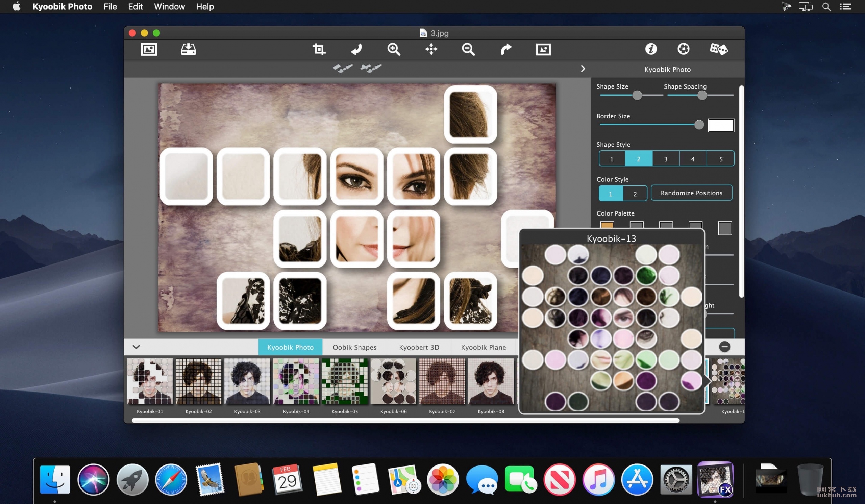
Task: Select the move pan arrows tool
Action: pos(431,49)
